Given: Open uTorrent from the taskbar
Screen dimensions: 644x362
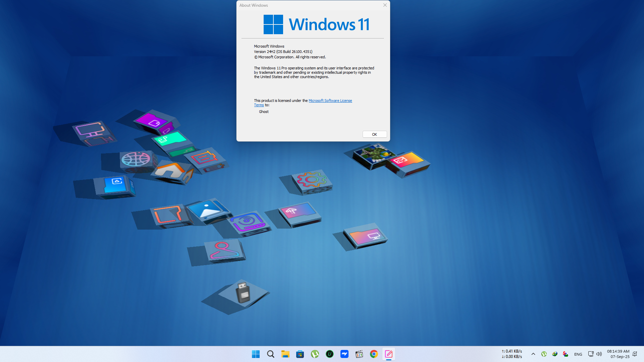Looking at the screenshot, I should 315,354.
